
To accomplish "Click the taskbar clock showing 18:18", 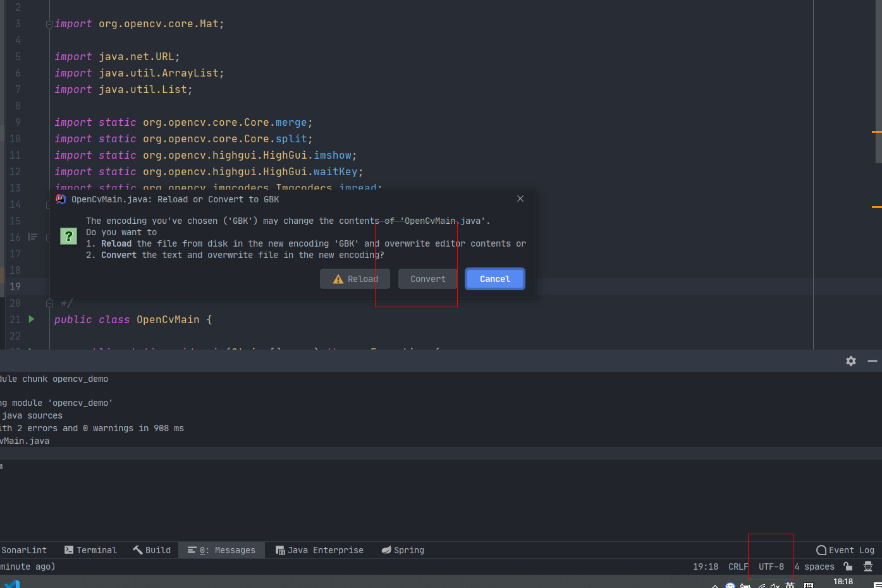I will coord(843,582).
